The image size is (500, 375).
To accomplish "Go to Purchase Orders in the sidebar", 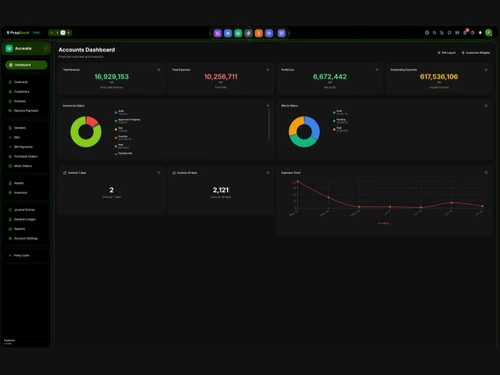I will point(25,156).
